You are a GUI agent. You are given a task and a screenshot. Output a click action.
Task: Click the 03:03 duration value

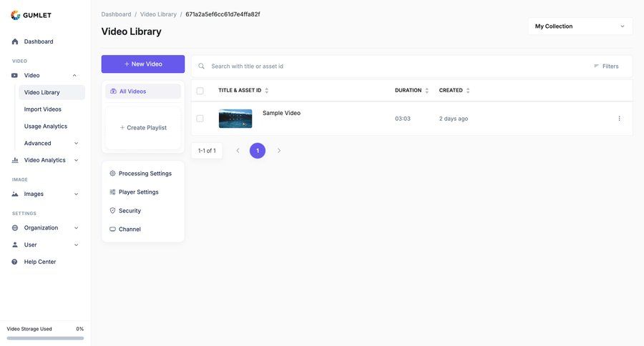[402, 119]
